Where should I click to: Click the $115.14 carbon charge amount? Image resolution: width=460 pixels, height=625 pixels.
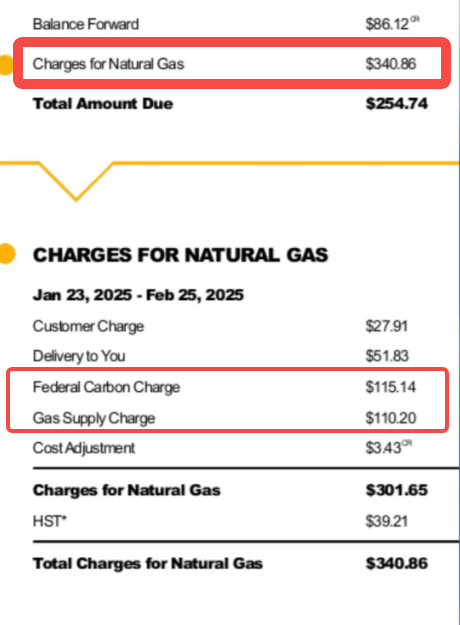[391, 387]
